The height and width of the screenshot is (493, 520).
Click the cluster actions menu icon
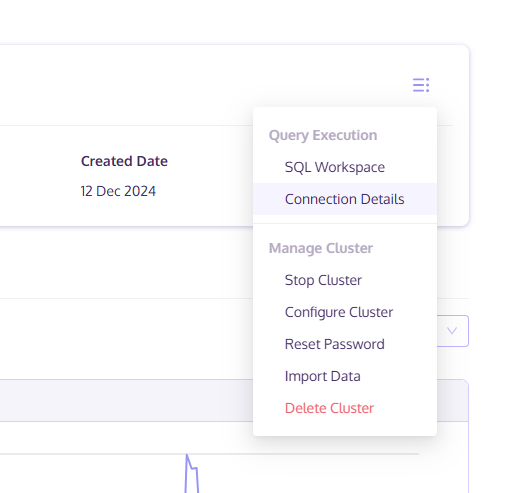421,85
